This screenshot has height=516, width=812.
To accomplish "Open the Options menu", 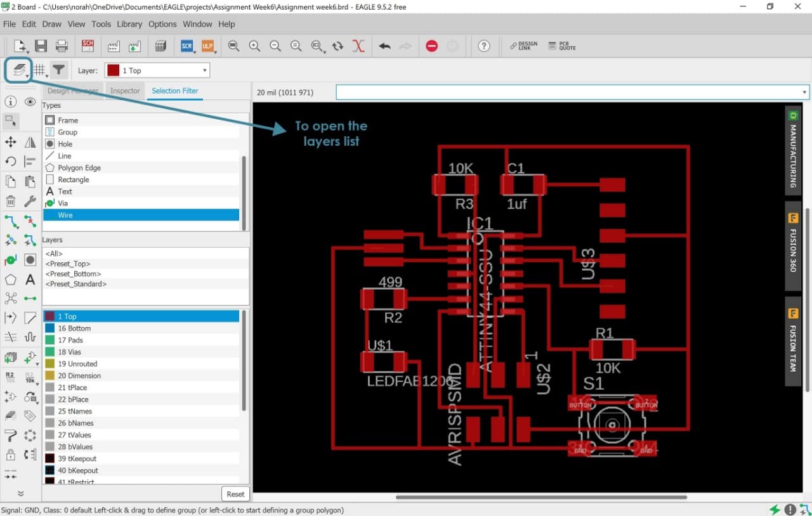I will (x=162, y=24).
